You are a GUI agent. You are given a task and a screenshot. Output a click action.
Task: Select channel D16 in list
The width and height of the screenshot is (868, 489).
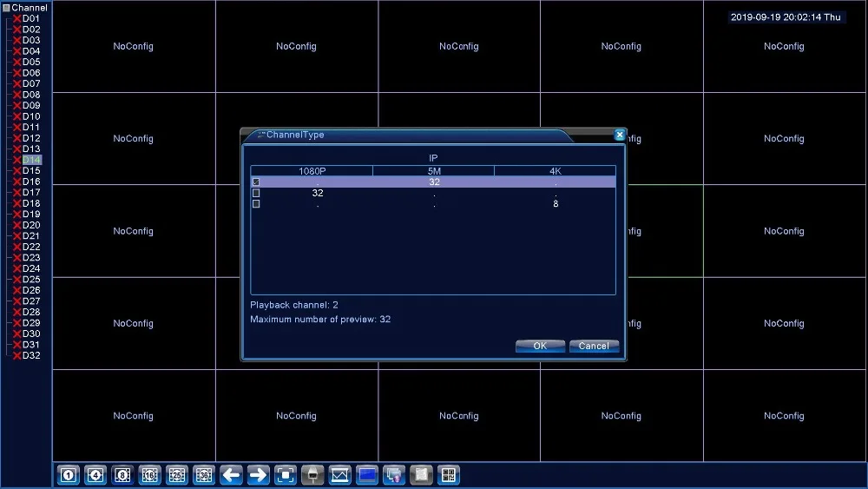(x=31, y=182)
